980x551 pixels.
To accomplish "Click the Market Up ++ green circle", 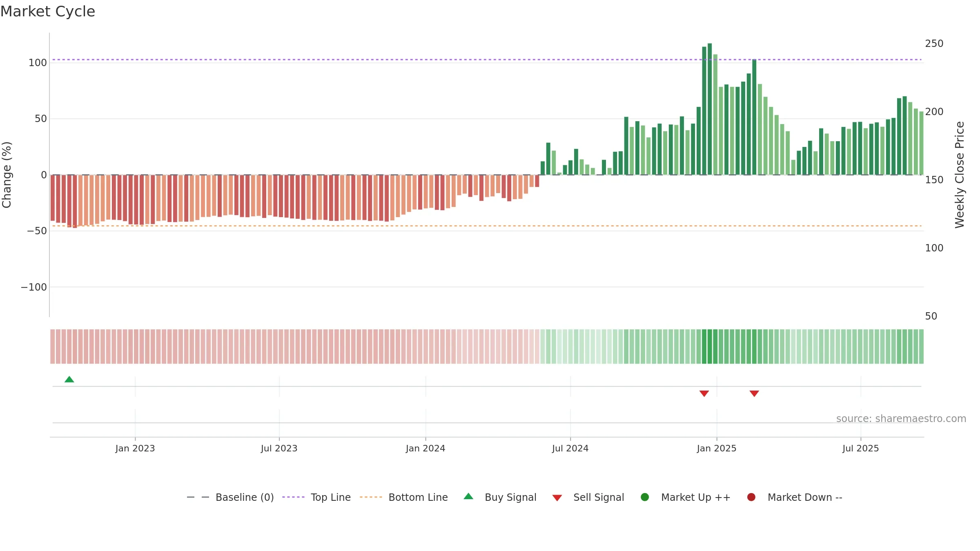I will tap(645, 497).
